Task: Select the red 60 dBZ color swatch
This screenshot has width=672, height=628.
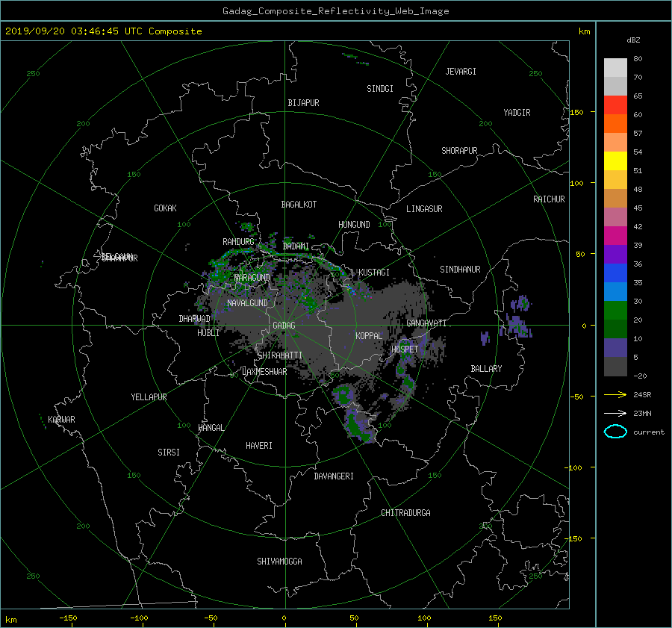Action: pyautogui.click(x=615, y=105)
